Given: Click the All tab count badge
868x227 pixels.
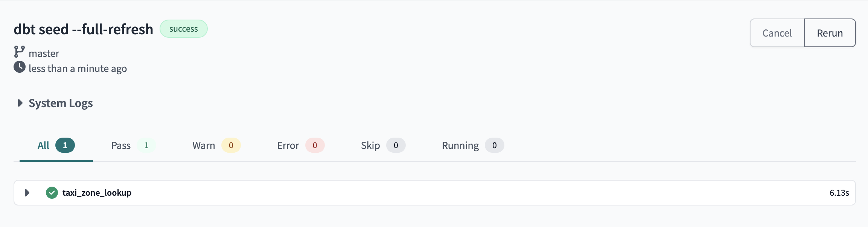Looking at the screenshot, I should pyautogui.click(x=65, y=145).
